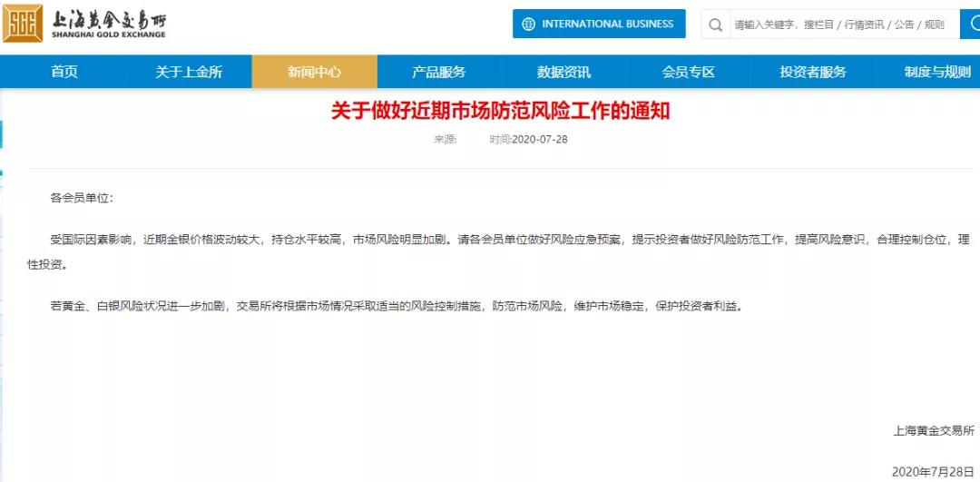980x482 pixels.
Task: Open 会员专区 navigation item
Action: click(x=688, y=72)
